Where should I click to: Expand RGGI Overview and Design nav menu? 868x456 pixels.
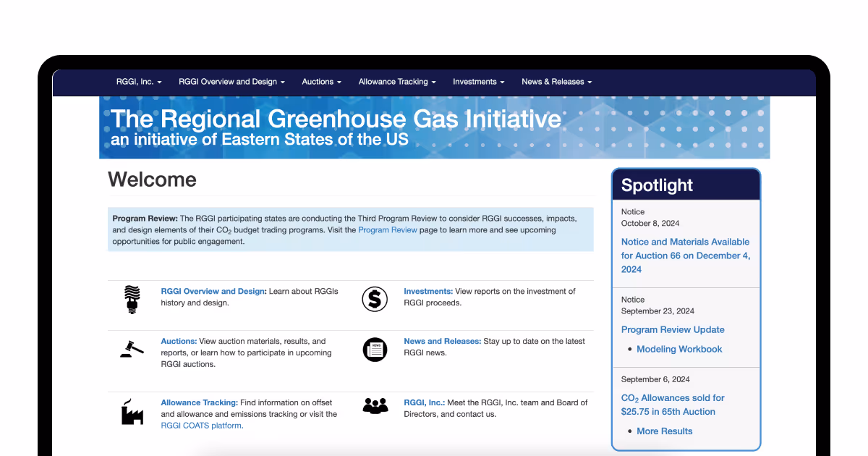coord(232,82)
